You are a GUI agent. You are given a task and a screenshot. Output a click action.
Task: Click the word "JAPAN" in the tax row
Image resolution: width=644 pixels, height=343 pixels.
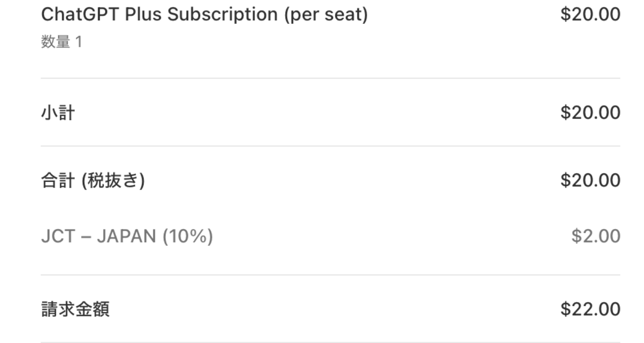(126, 237)
